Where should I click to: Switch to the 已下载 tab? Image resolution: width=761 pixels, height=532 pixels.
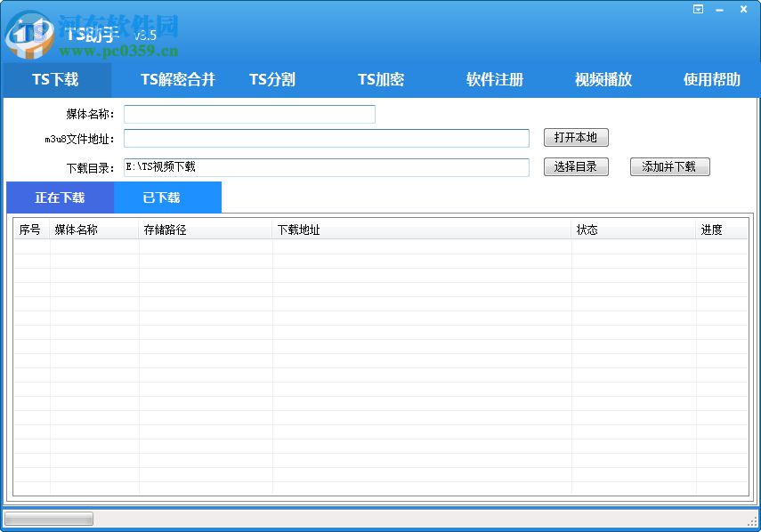pos(167,197)
